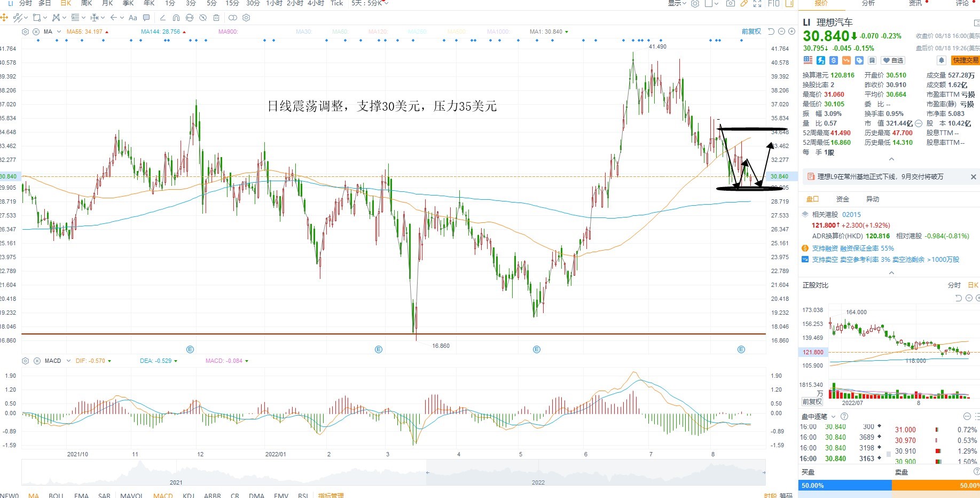The image size is (980, 498).
Task: Expand the MA indicator type dropdown
Action: [59, 32]
